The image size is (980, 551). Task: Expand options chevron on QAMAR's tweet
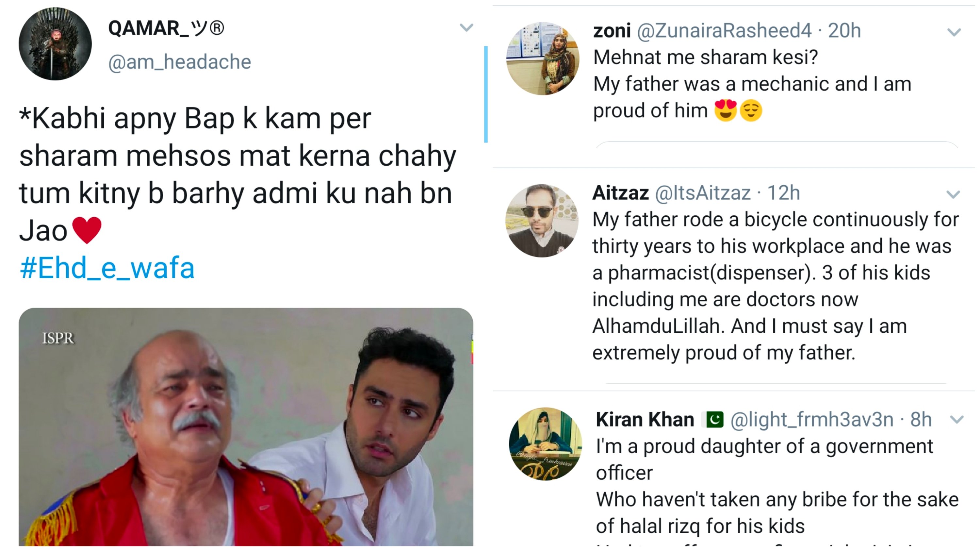[466, 27]
